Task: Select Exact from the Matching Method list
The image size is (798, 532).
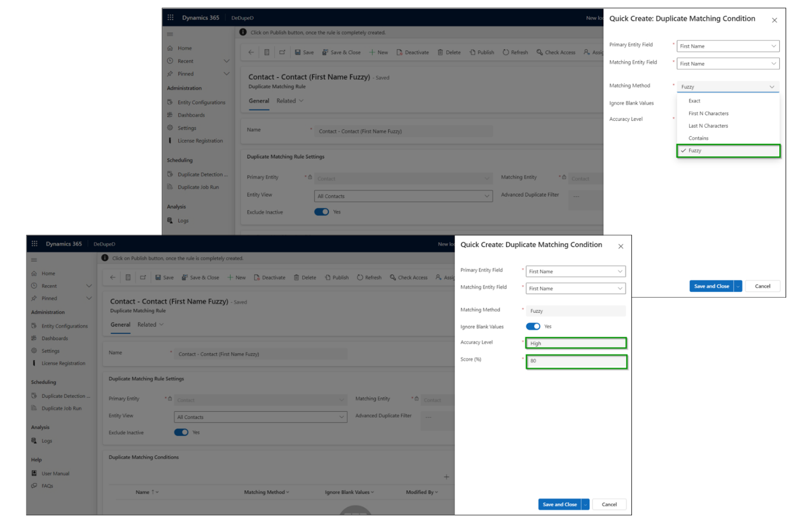Action: pyautogui.click(x=694, y=101)
